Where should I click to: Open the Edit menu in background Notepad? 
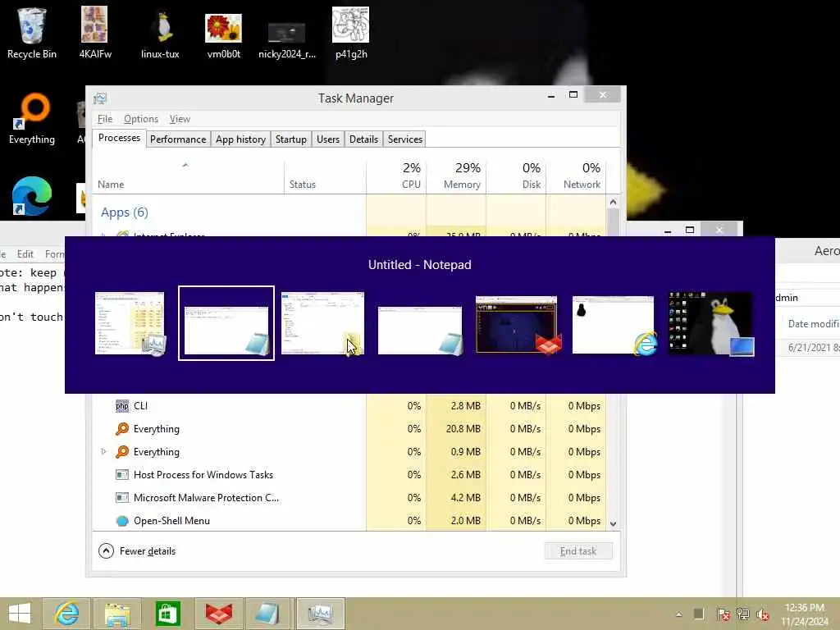click(25, 254)
